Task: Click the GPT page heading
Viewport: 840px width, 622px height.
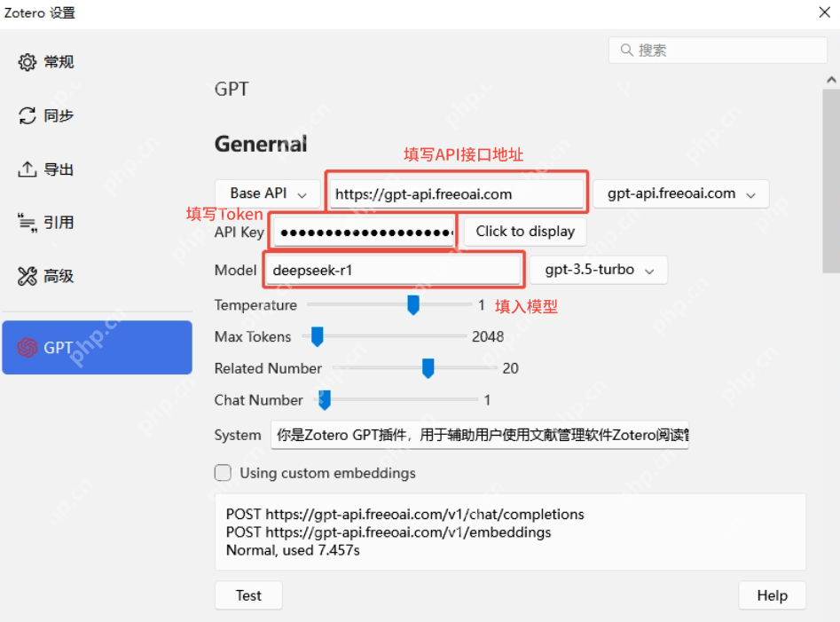Action: point(232,89)
